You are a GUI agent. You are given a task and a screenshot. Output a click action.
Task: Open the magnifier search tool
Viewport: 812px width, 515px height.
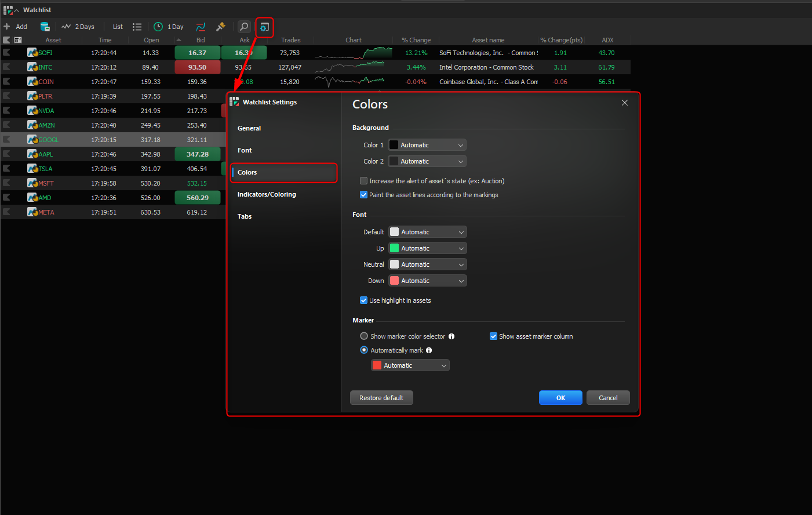(x=244, y=27)
